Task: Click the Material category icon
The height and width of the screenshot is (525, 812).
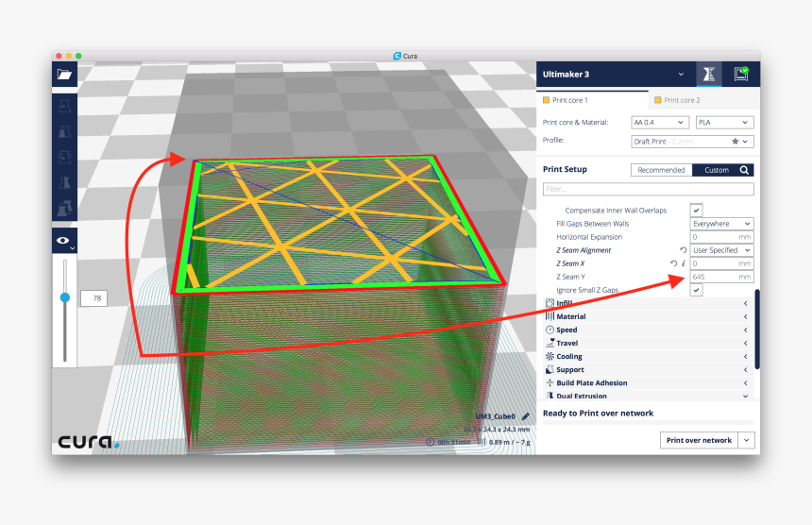Action: 550,316
